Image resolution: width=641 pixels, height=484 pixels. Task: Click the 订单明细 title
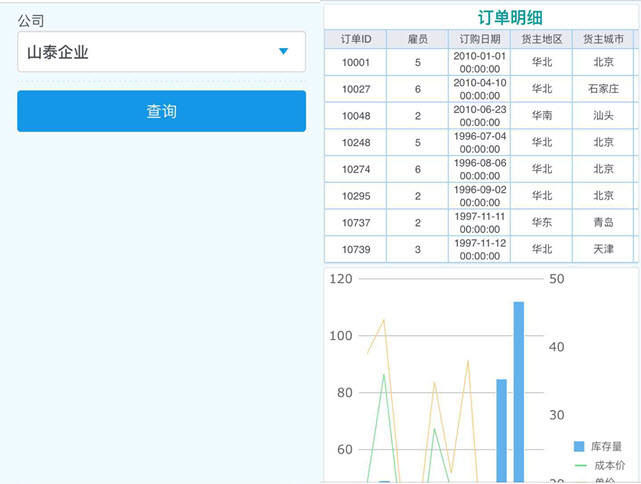click(510, 18)
